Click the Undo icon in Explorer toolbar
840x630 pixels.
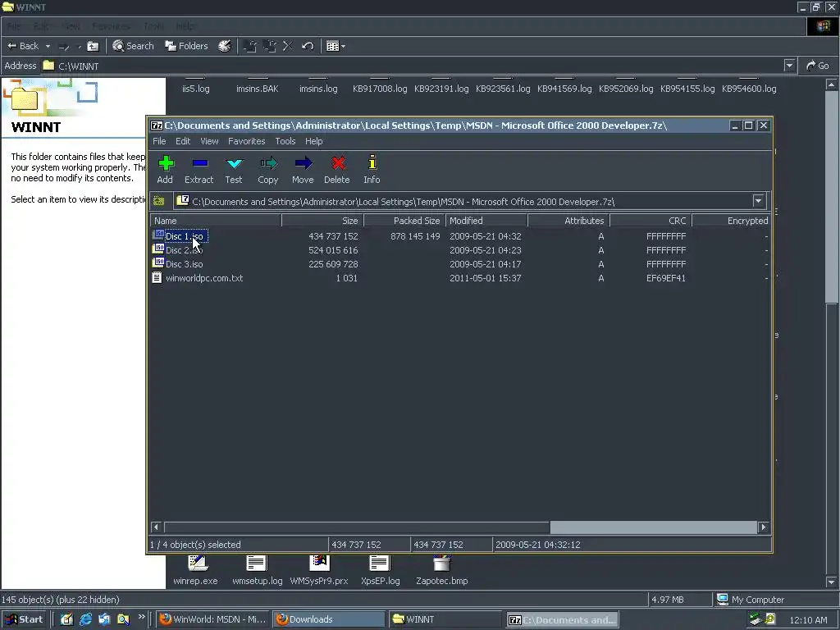pyautogui.click(x=308, y=46)
